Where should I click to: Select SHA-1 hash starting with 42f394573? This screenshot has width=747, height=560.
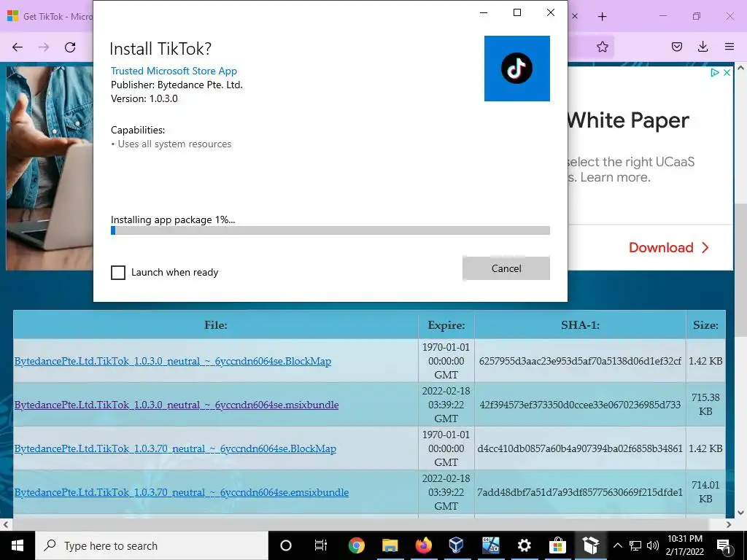(580, 405)
